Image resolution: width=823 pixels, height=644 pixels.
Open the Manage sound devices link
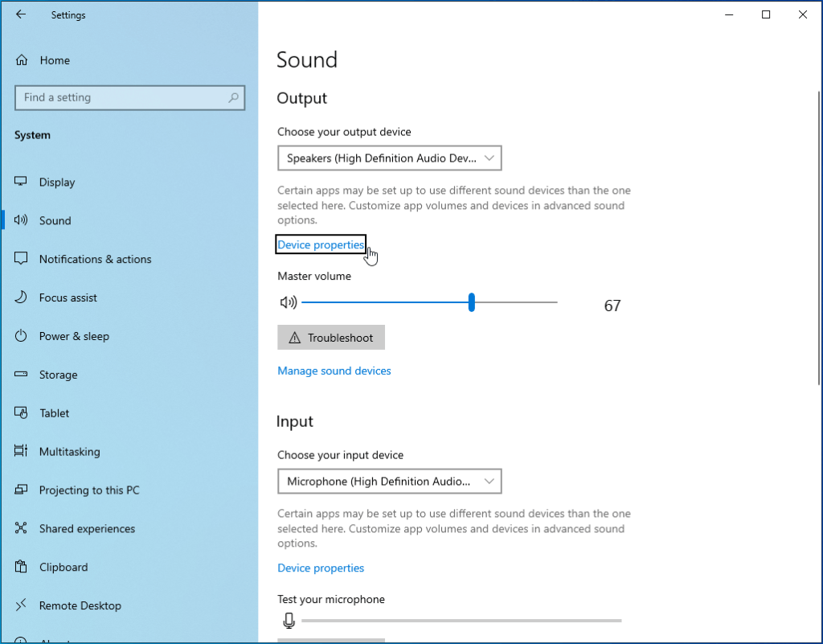[334, 371]
